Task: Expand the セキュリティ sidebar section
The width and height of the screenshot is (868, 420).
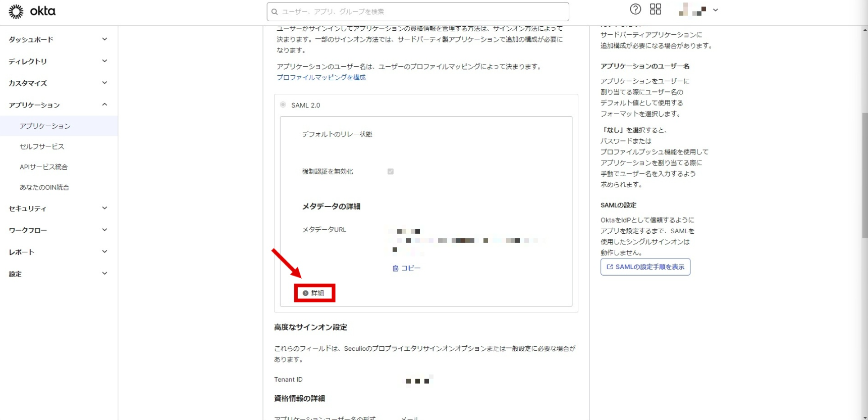Action: coord(104,208)
